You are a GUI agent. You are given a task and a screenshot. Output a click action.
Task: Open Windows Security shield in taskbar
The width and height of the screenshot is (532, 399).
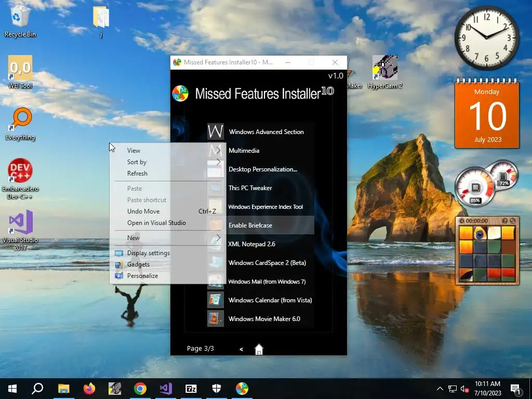[217, 389]
